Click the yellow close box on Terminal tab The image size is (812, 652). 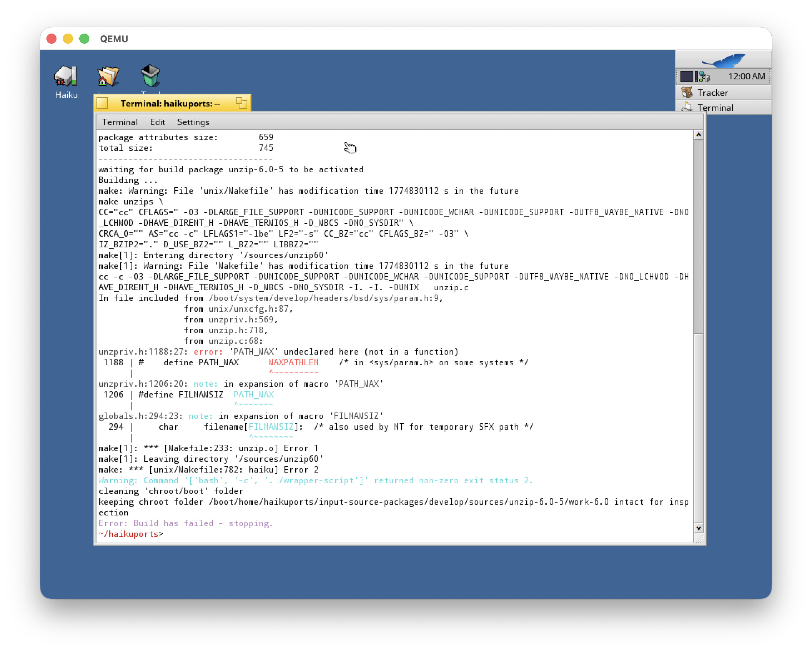(103, 103)
